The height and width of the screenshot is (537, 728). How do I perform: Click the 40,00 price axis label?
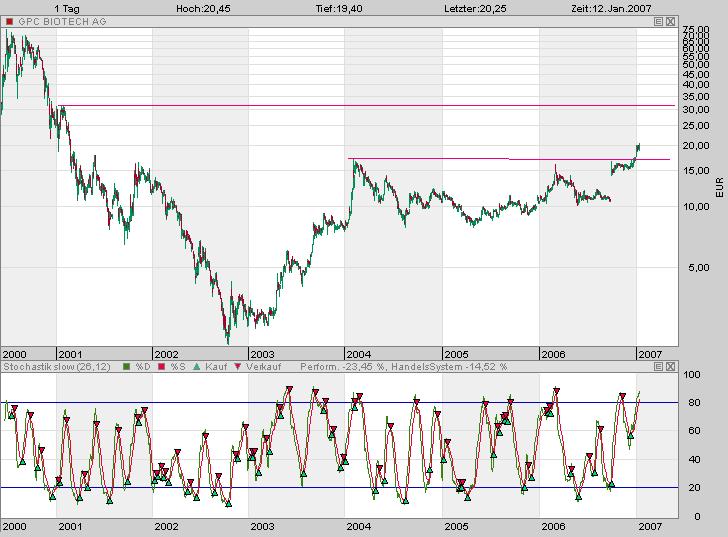click(696, 85)
